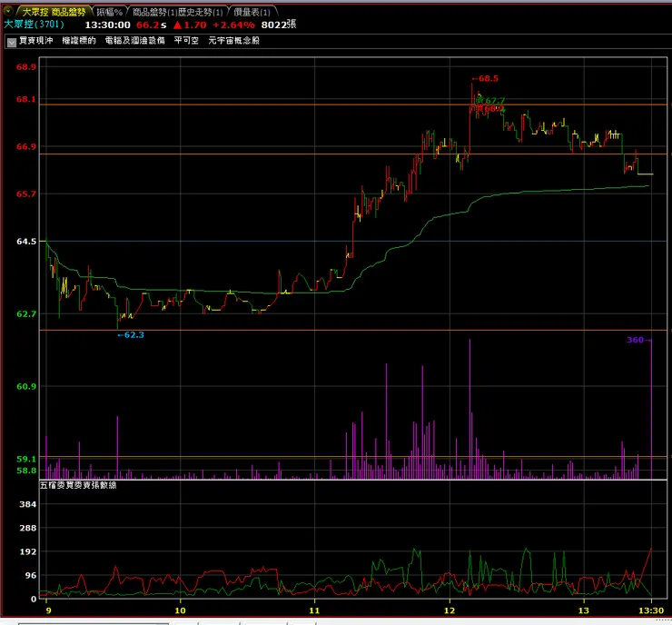Screen dimensions: 672x625
Task: Click the quote time 13:30:00
Action: coord(107,25)
